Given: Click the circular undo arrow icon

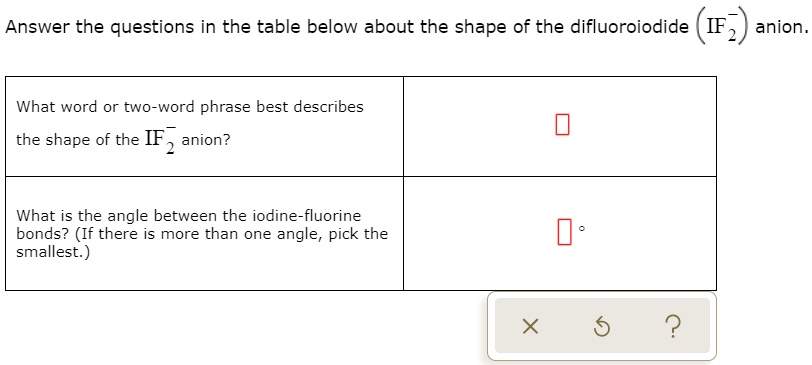Looking at the screenshot, I should pyautogui.click(x=601, y=327).
